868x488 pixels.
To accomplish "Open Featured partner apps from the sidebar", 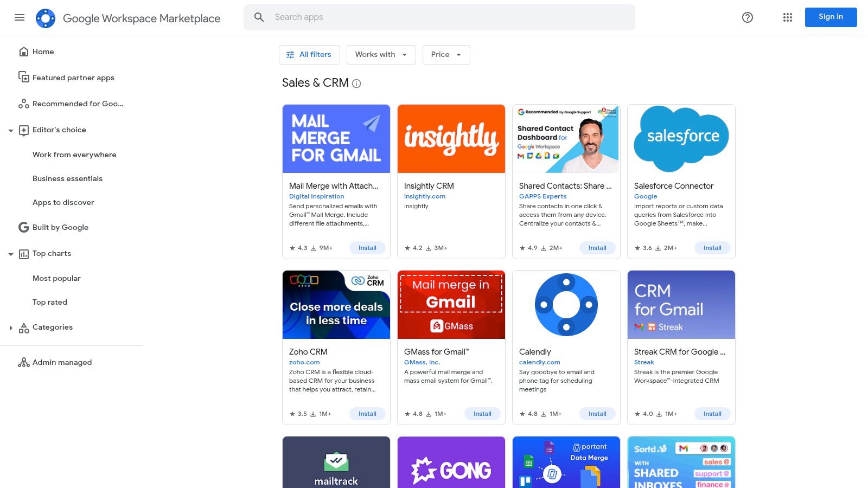I will [x=73, y=78].
